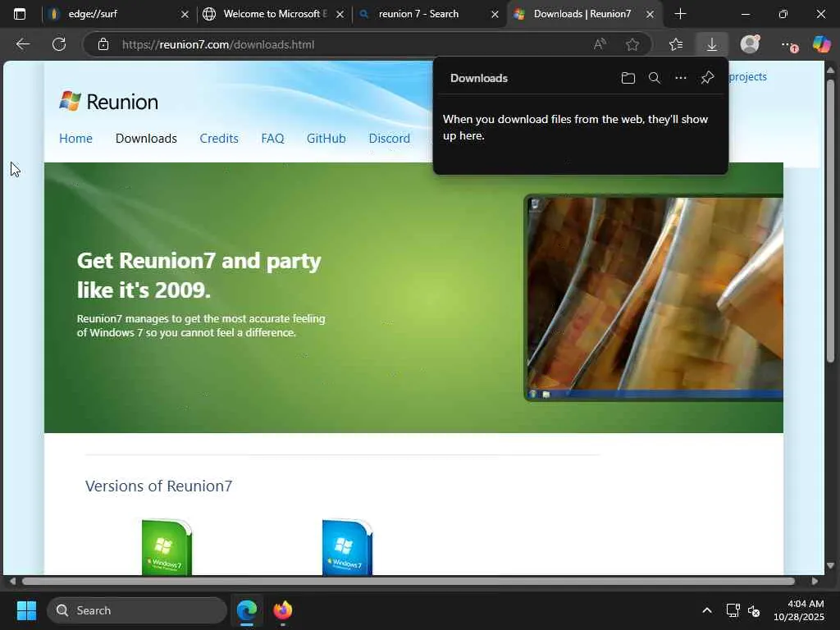Expand more options in Downloads panel

pos(680,78)
